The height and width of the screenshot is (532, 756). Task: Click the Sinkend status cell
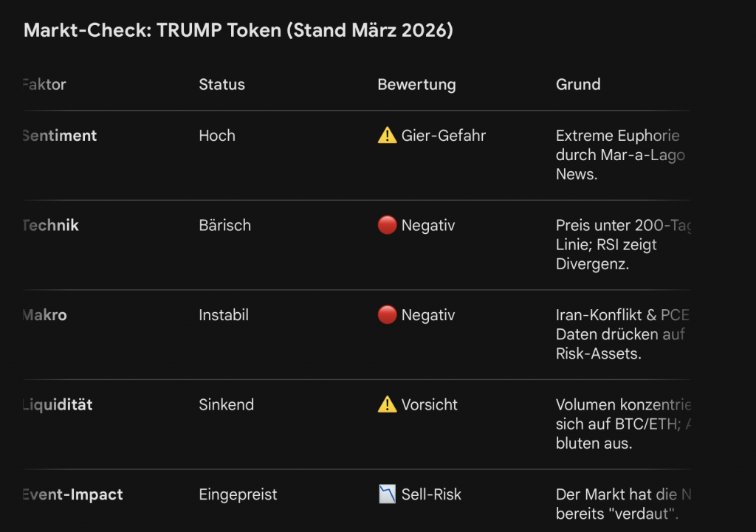click(226, 405)
